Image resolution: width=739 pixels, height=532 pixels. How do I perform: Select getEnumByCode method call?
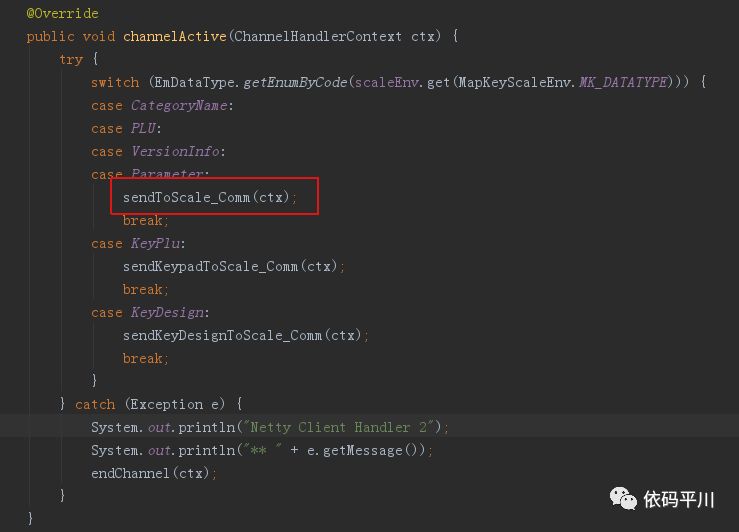point(296,82)
